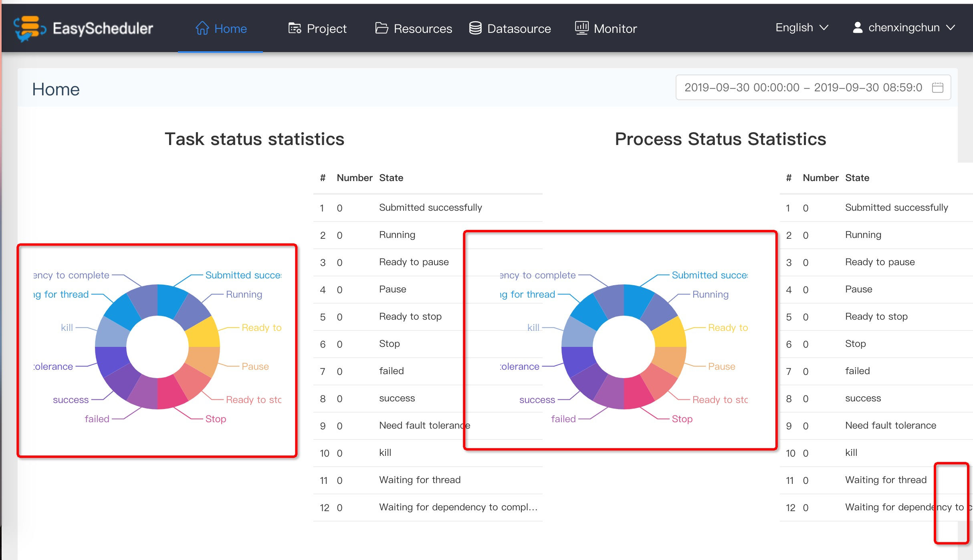Click the Resources menu label
973x560 pixels.
pyautogui.click(x=422, y=28)
